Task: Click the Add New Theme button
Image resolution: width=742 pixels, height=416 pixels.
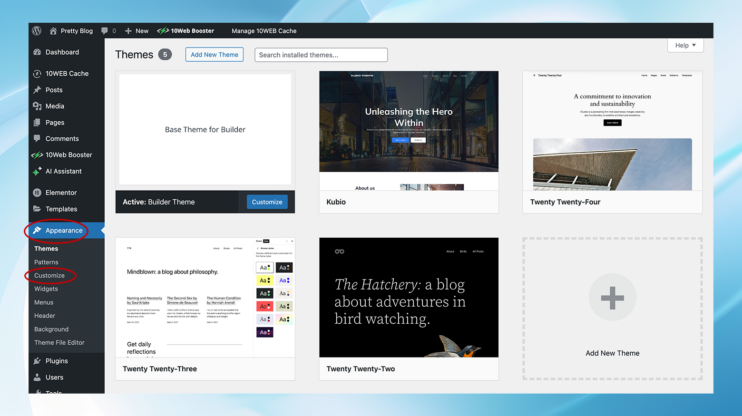Action: (x=214, y=55)
